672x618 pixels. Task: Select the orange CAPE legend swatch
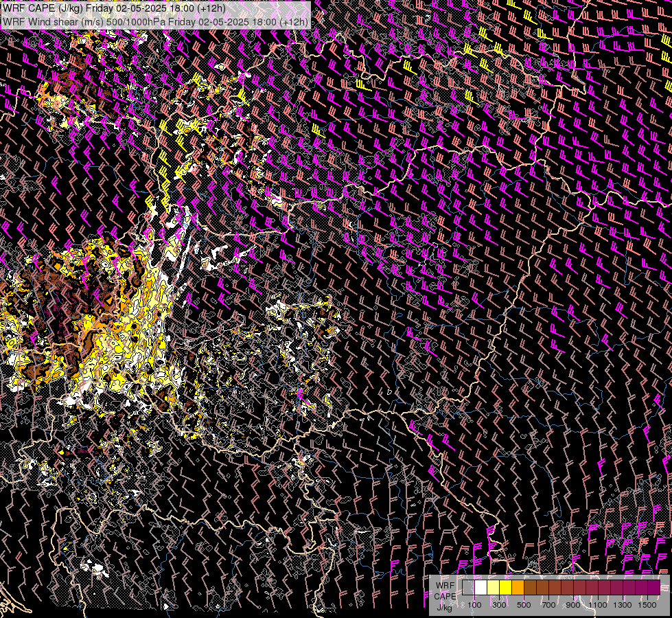click(x=518, y=587)
